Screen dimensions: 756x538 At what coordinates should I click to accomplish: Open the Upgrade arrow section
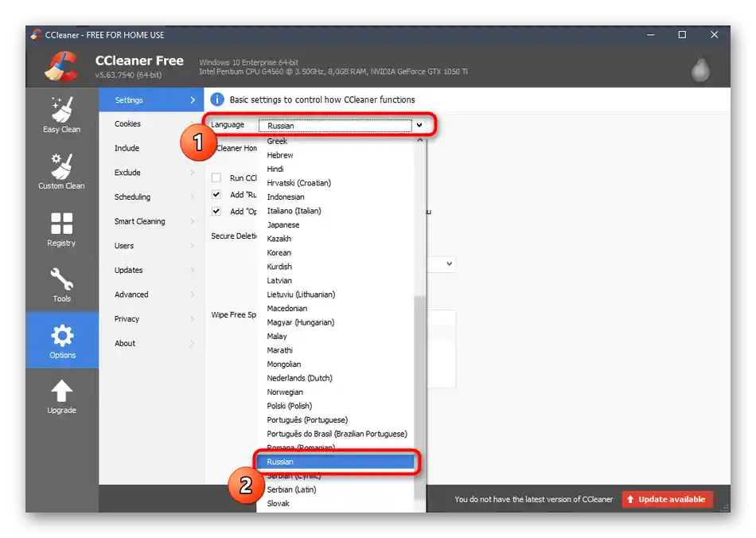(x=62, y=397)
